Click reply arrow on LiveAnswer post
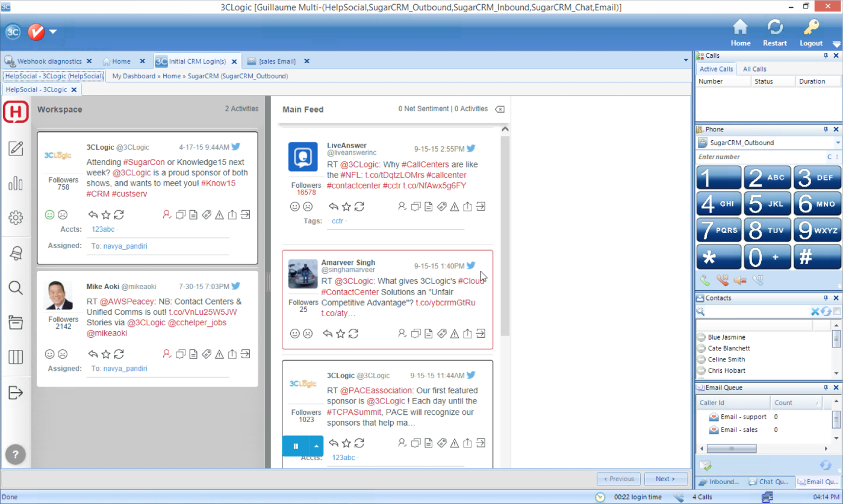 tap(333, 207)
